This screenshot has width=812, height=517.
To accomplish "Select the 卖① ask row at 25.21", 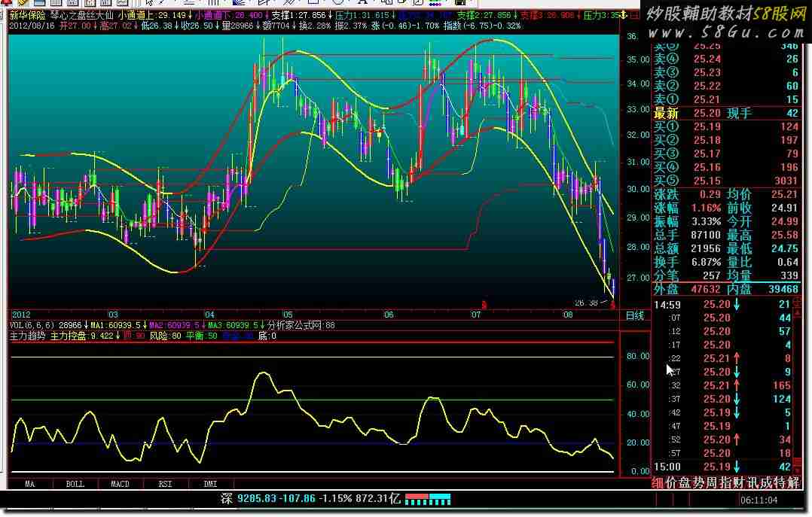I will click(726, 99).
